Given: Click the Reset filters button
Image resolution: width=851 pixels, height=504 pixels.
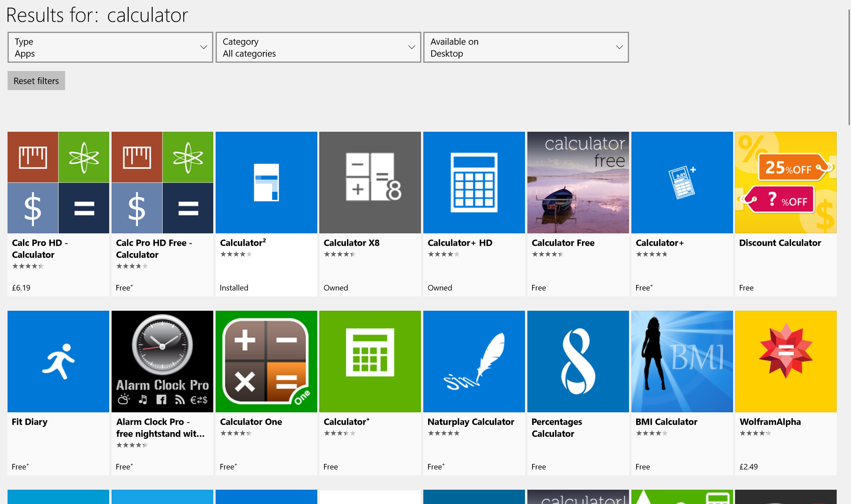Looking at the screenshot, I should pyautogui.click(x=36, y=81).
